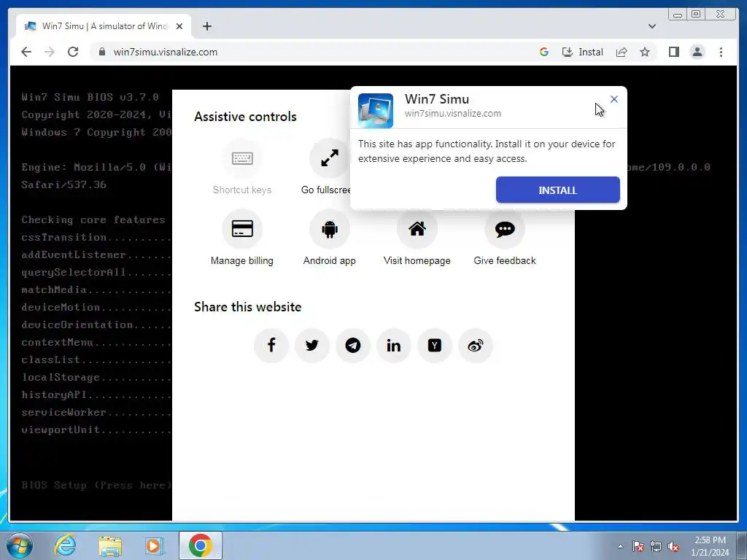The height and width of the screenshot is (560, 747).
Task: Open a new tab with plus button
Action: pyautogui.click(x=206, y=26)
